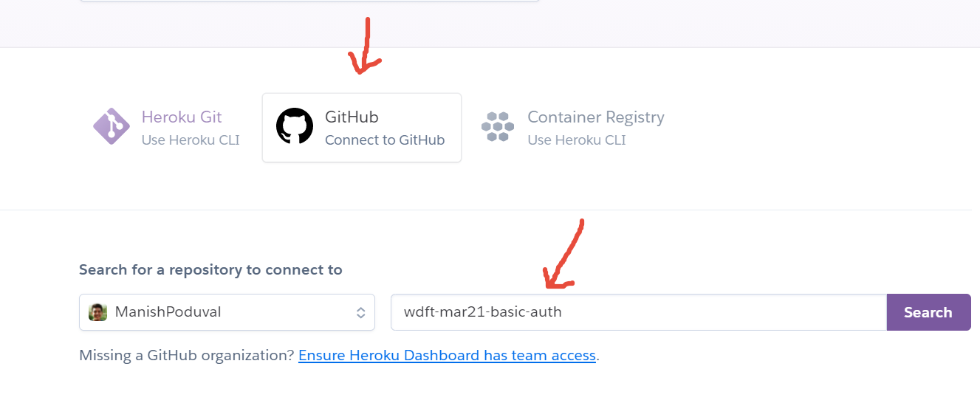Click the repository name search field
The width and height of the screenshot is (980, 420).
(x=639, y=312)
